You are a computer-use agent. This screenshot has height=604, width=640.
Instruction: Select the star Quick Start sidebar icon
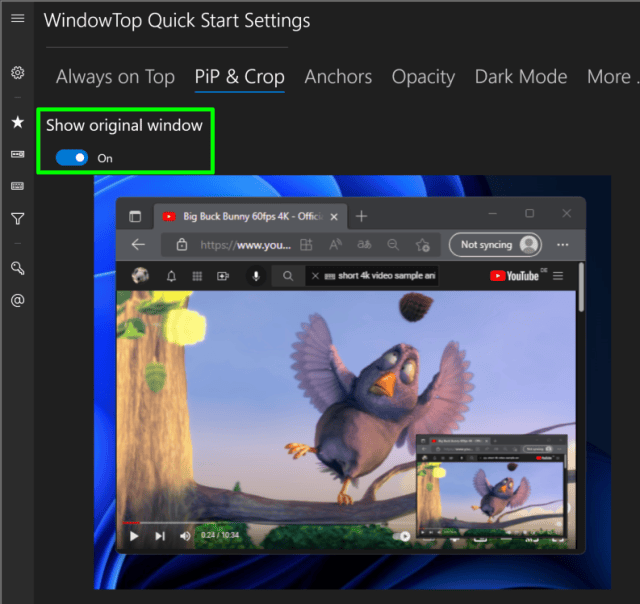(x=18, y=122)
